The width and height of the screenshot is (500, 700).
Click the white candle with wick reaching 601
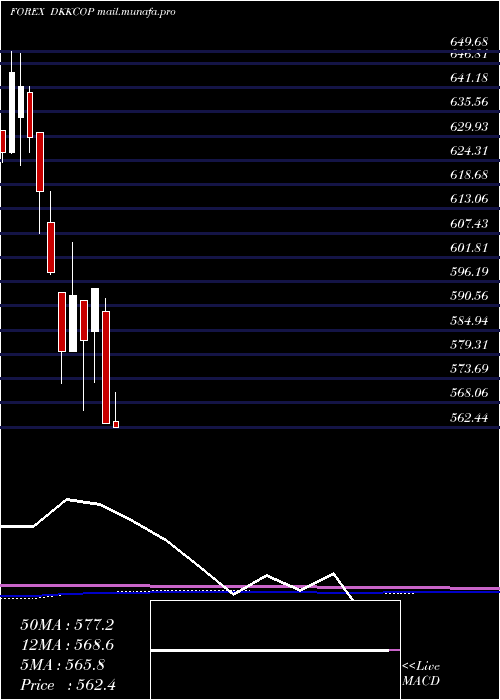[x=73, y=323]
